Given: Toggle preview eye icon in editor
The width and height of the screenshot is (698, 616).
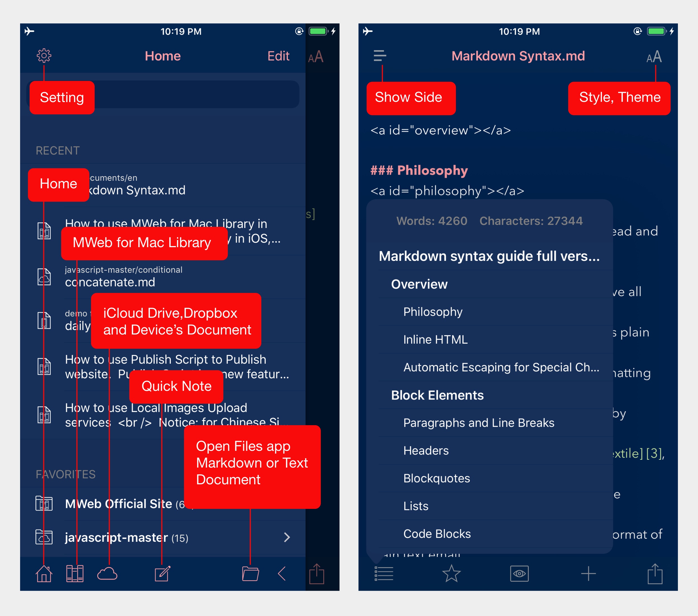Looking at the screenshot, I should [521, 577].
